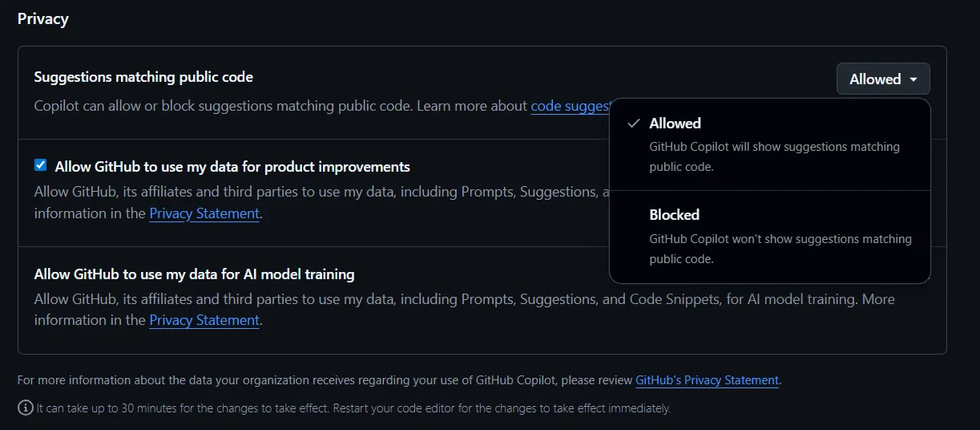The width and height of the screenshot is (980, 430).
Task: Click the caret arrow on Allowed button
Action: coord(913,79)
